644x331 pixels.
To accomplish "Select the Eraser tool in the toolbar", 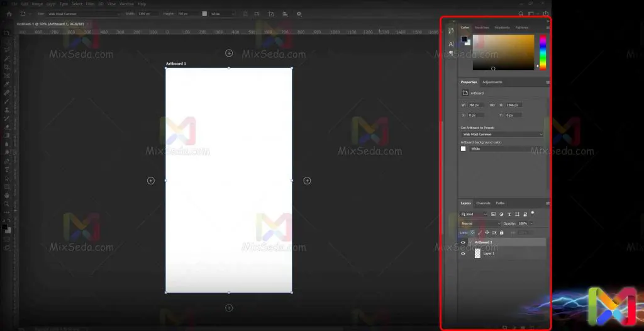I will (x=7, y=126).
